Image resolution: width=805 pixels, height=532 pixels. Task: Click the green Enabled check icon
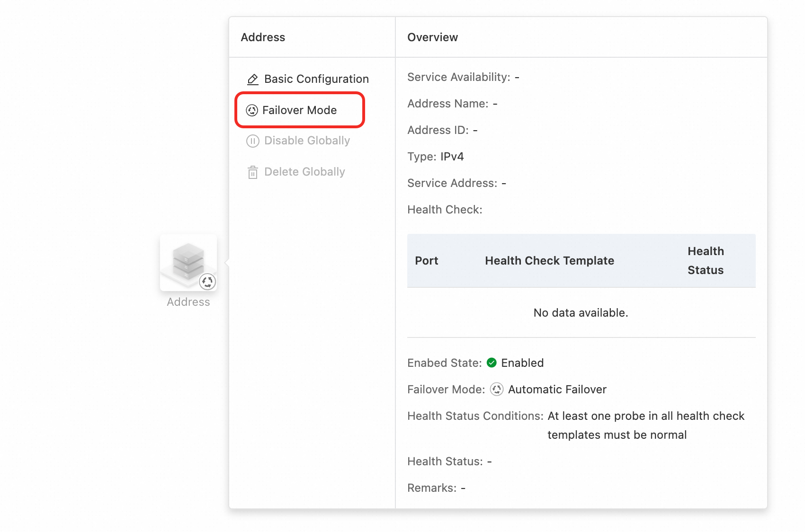point(492,363)
